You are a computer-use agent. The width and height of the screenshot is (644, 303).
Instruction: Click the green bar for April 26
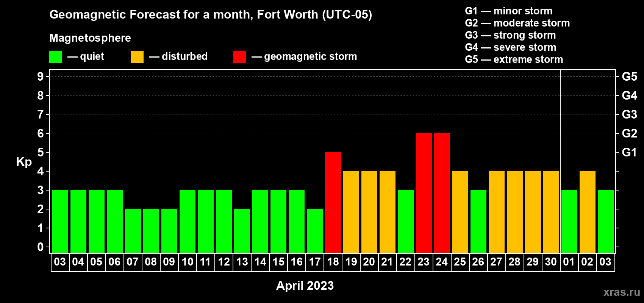coord(478,222)
